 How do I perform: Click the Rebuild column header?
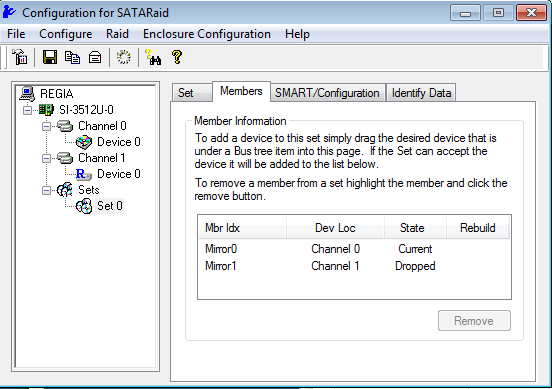477,228
